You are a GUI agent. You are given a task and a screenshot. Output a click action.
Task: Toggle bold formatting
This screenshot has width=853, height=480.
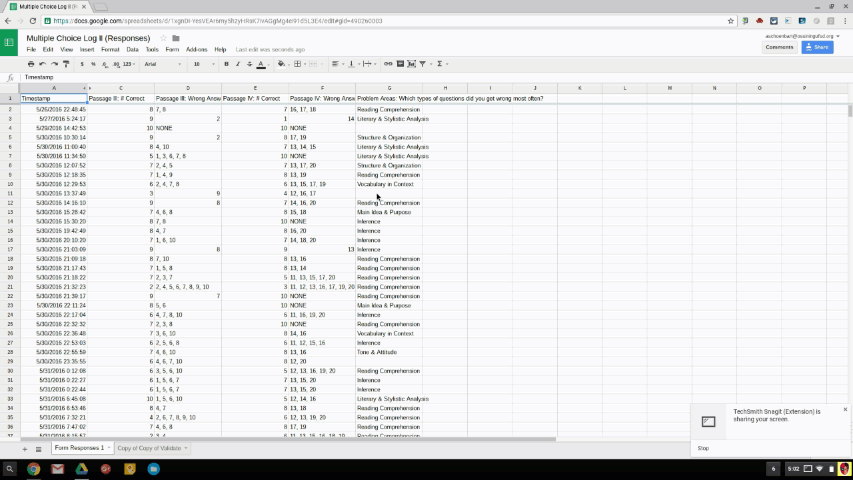tap(226, 64)
